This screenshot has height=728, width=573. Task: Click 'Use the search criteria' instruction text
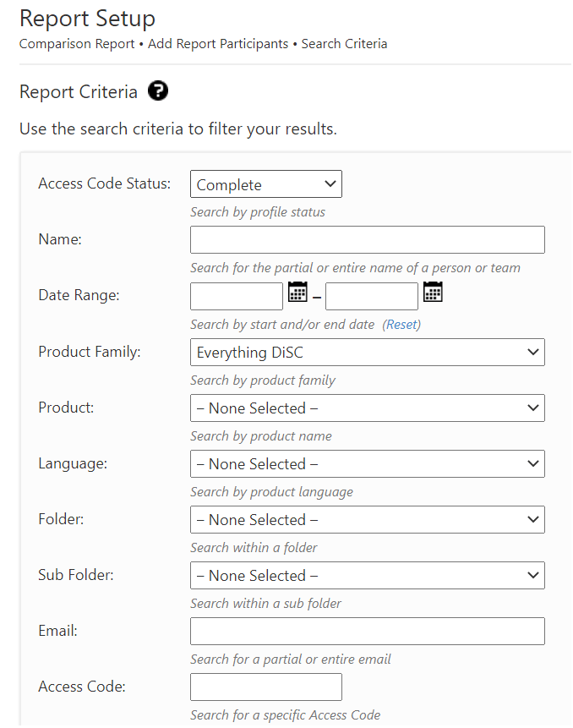pyautogui.click(x=178, y=129)
